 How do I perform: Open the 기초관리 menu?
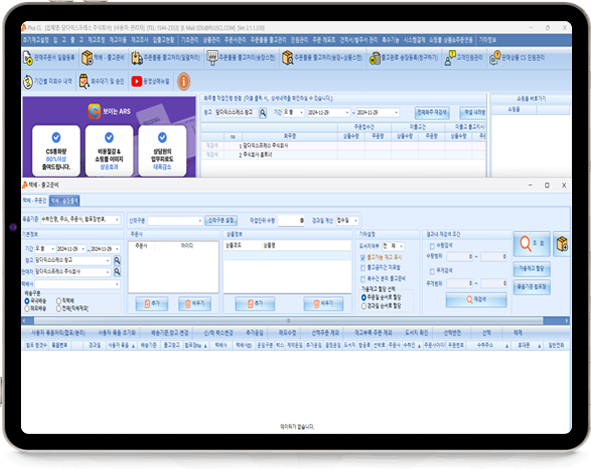190,40
